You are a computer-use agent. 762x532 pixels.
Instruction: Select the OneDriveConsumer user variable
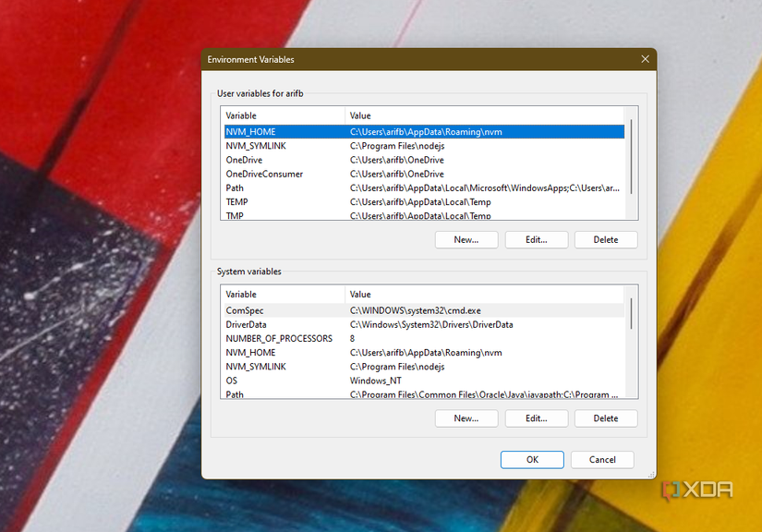tap(264, 174)
